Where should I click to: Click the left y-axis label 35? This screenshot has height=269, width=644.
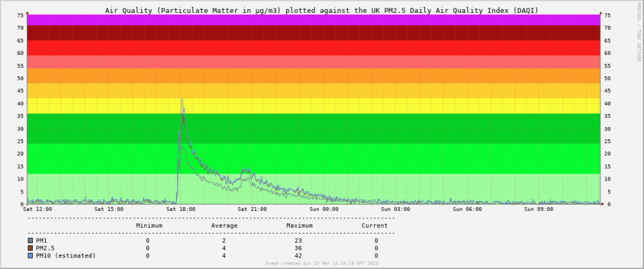point(20,116)
